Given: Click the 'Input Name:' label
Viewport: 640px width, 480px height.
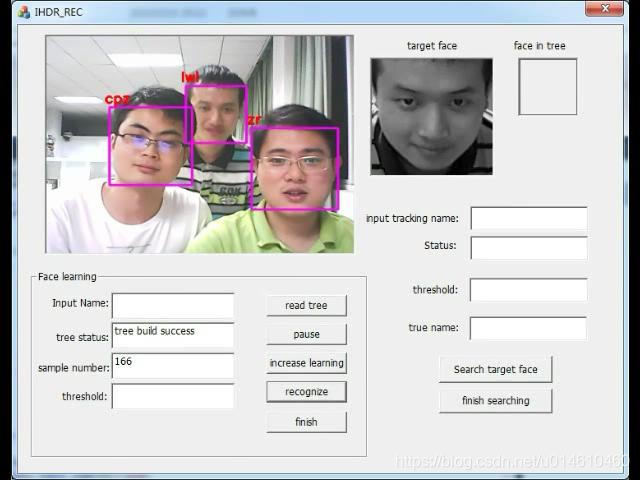Looking at the screenshot, I should tap(80, 303).
